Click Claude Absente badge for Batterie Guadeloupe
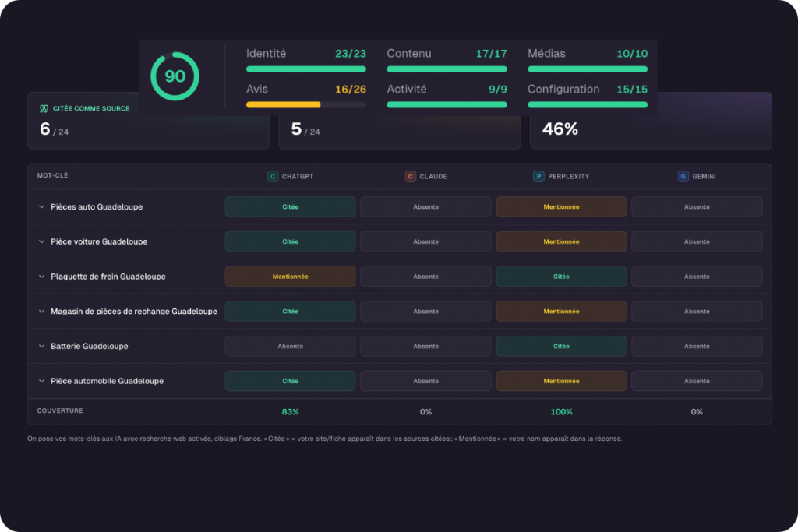The width and height of the screenshot is (798, 532). (426, 346)
